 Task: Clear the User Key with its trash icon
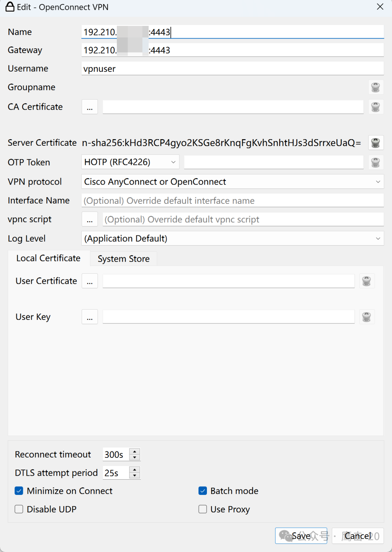(367, 317)
